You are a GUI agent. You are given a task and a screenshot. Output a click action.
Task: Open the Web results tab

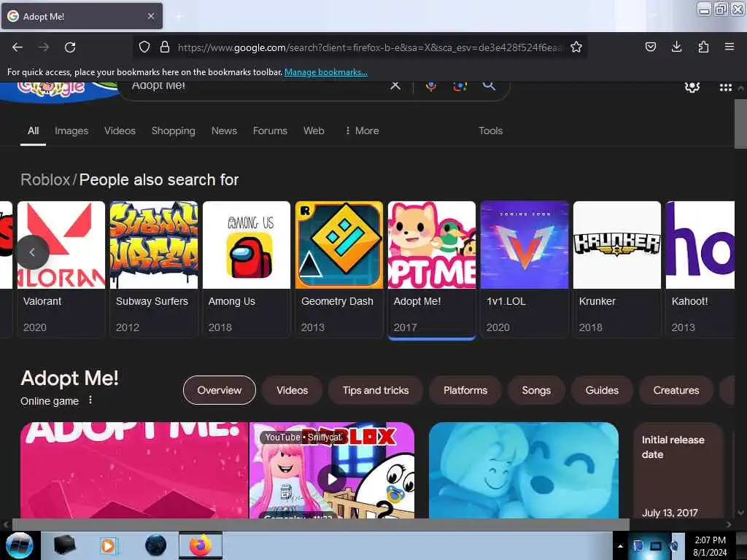tap(314, 131)
